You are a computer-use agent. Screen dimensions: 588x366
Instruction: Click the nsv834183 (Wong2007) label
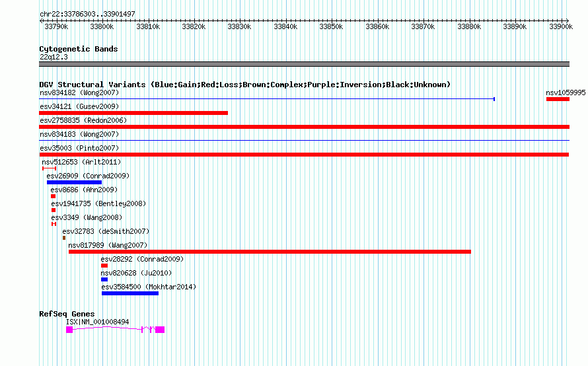[79, 134]
